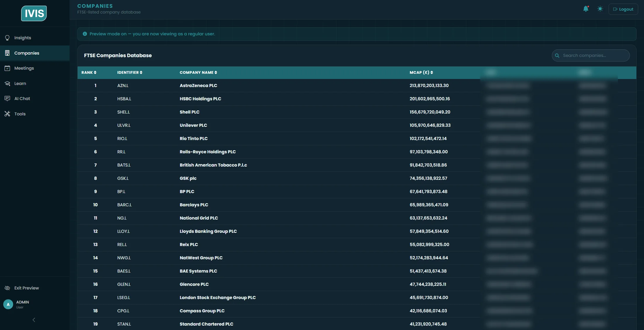Select Companies sidebar item
This screenshot has height=330, width=644.
[35, 53]
